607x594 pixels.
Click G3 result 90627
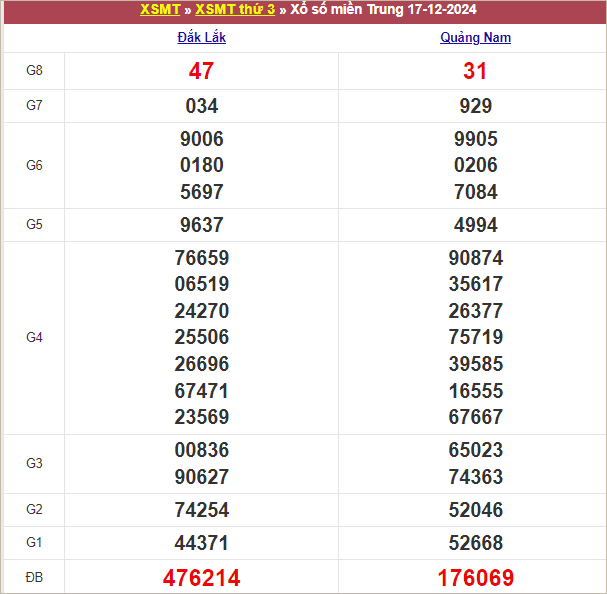coord(202,477)
